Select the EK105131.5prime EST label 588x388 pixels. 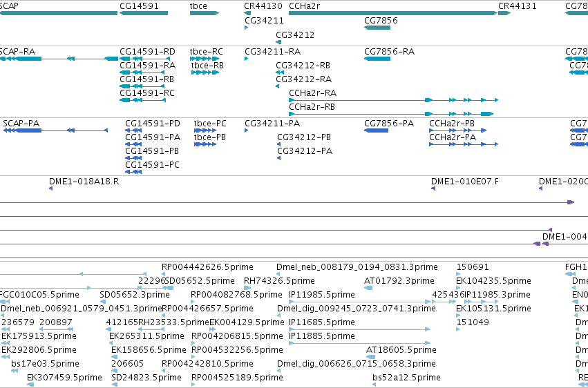click(493, 308)
